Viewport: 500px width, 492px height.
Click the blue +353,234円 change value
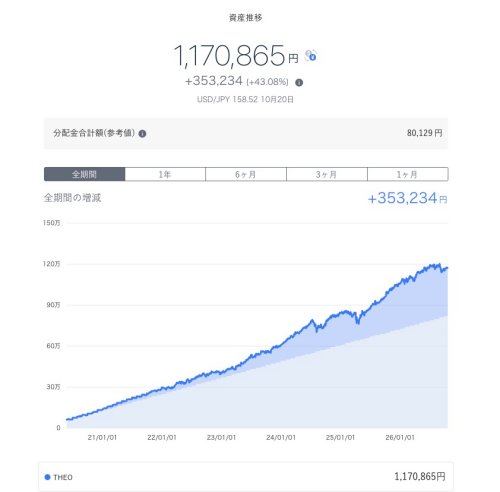tap(407, 198)
